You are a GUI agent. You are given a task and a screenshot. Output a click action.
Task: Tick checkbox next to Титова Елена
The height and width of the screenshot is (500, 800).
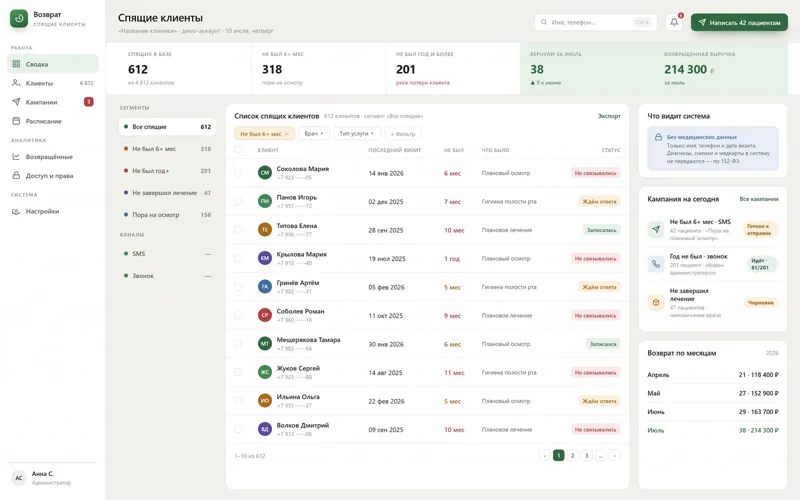[238, 230]
